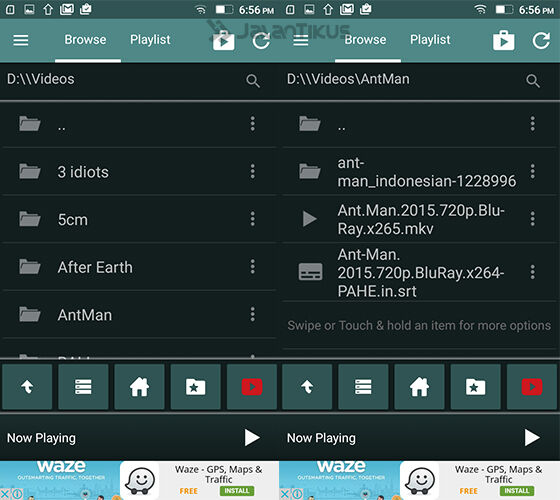Tap Install on left Waze ad
The height and width of the screenshot is (500, 560).
[237, 491]
